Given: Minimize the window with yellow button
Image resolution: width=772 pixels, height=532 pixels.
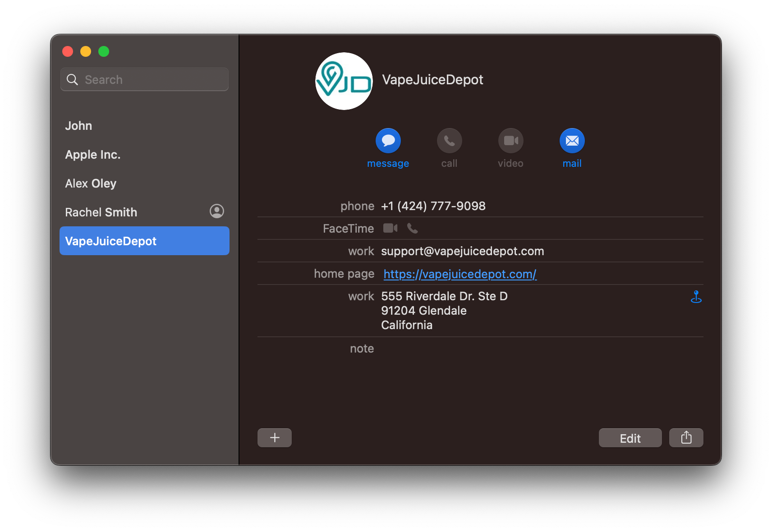Looking at the screenshot, I should tap(86, 51).
